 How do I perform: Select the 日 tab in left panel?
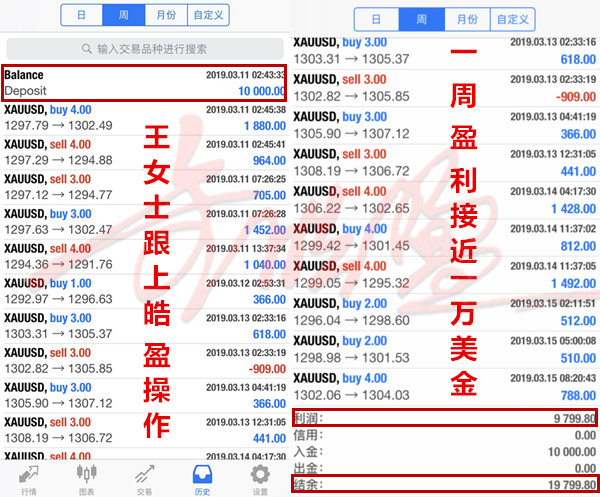pyautogui.click(x=81, y=15)
